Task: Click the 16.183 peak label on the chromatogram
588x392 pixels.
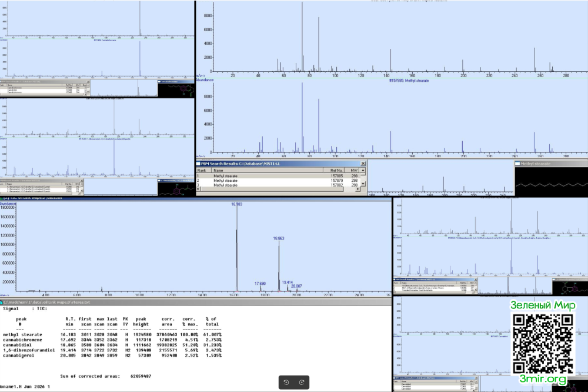Action: point(236,204)
